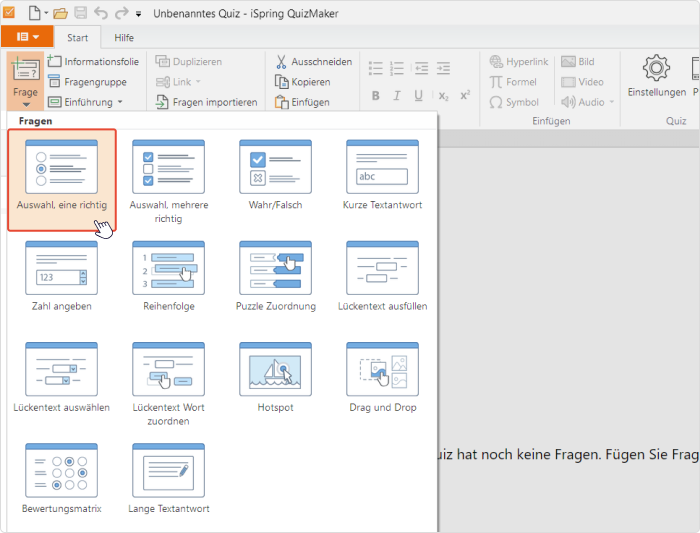Insert a 'Lange Textantwort' question
Image resolution: width=700 pixels, height=533 pixels.
pos(168,479)
